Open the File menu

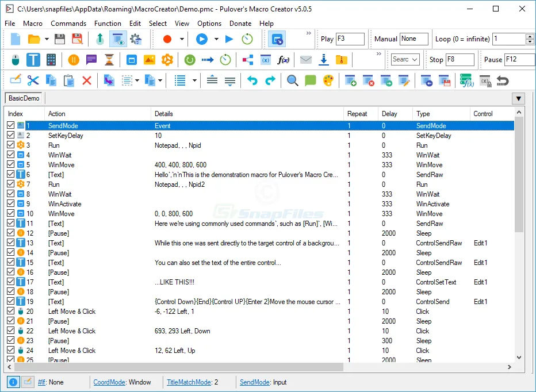click(10, 23)
